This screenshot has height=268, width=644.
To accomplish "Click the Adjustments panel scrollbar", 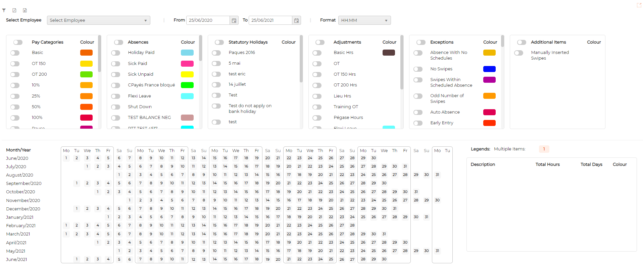I will 402,62.
